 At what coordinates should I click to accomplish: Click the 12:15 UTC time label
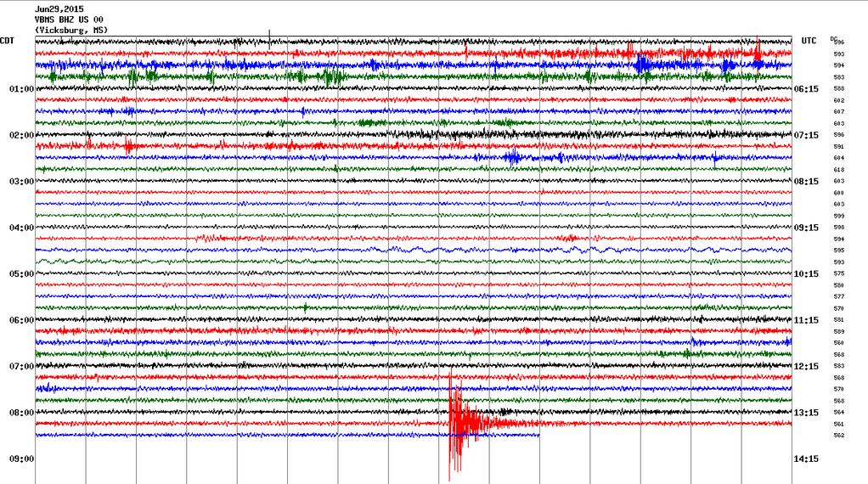[x=806, y=366]
